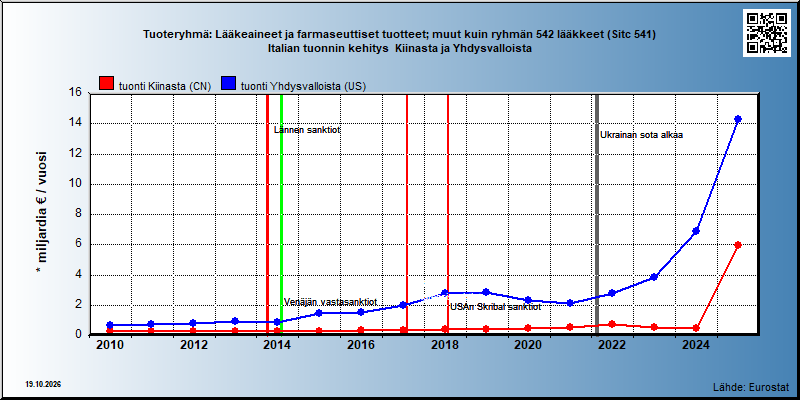The image size is (800, 400).
Task: Click the y-axis label 16
Action: point(76,93)
